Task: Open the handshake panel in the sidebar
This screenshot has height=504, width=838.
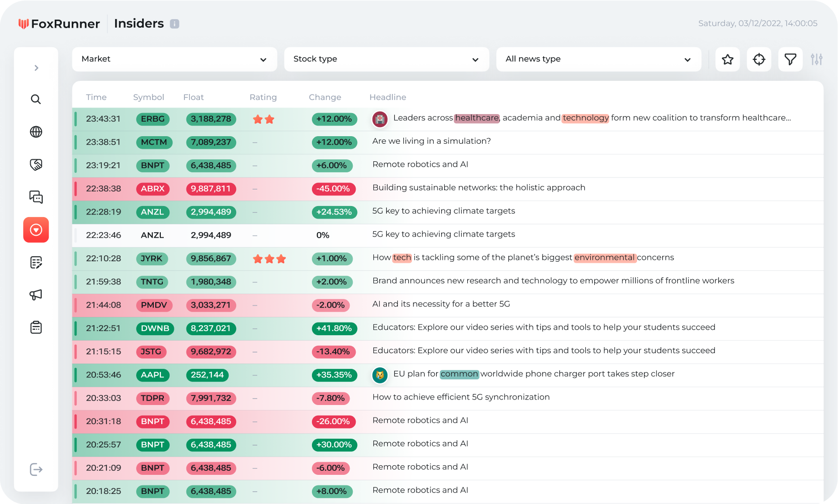Action: coord(36,164)
